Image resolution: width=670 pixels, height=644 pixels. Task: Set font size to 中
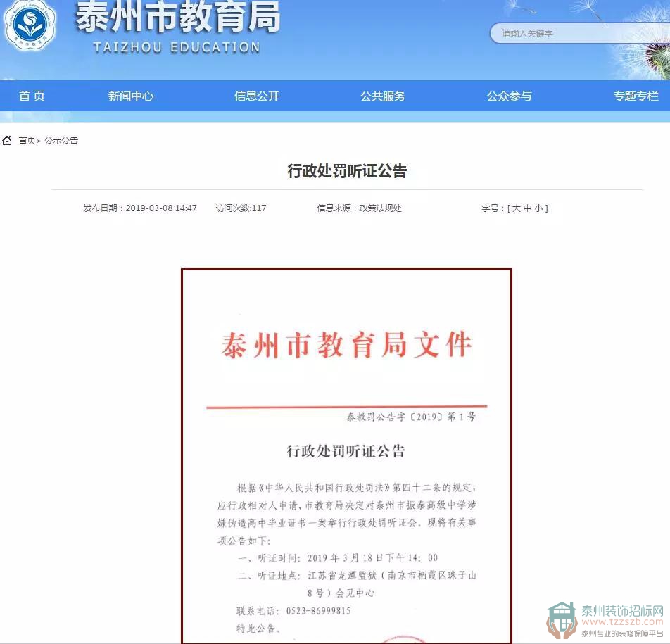[x=527, y=208]
